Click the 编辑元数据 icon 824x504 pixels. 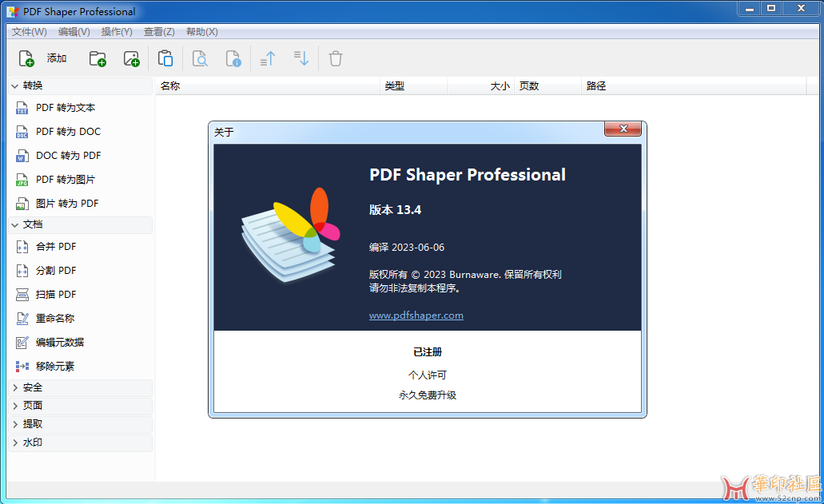22,343
